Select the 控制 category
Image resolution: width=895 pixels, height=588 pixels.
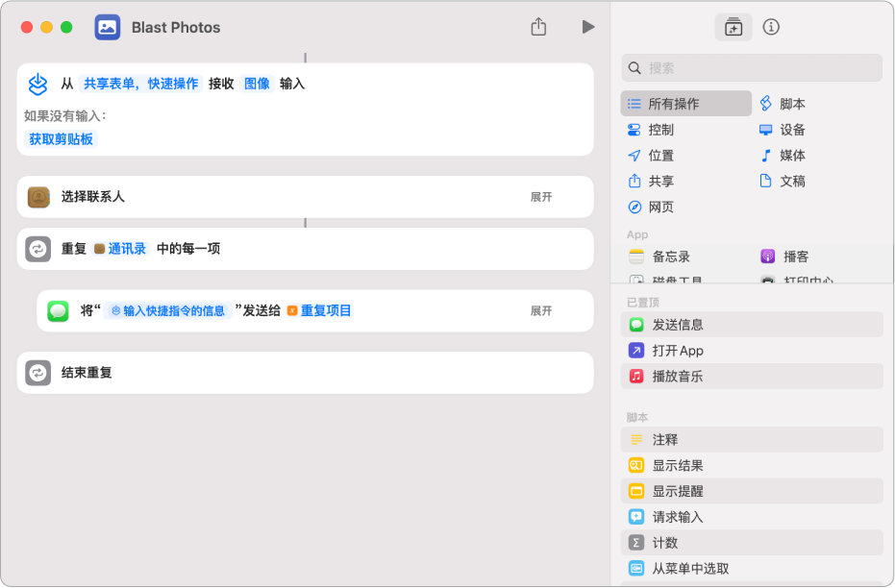click(x=651, y=130)
